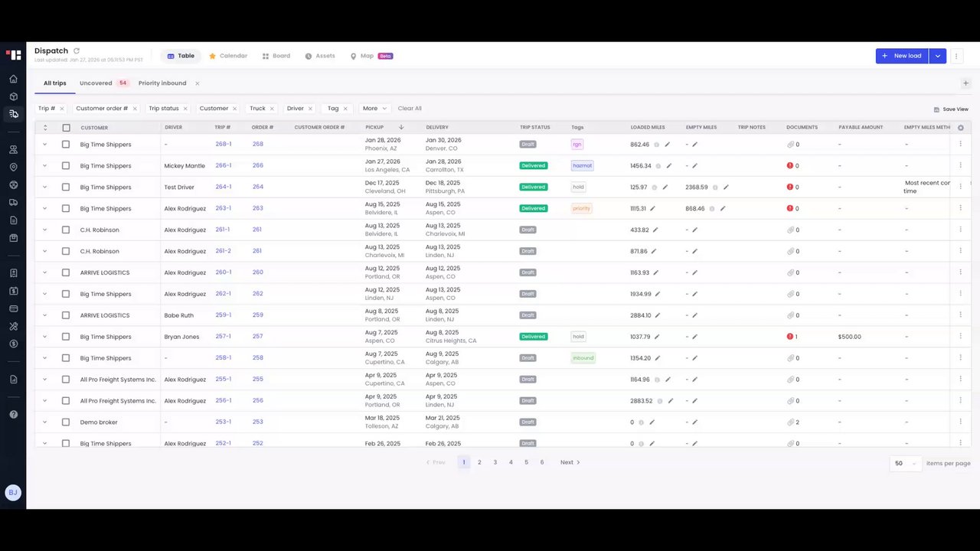Open the items per page dropdown
980x551 pixels.
[x=905, y=463]
